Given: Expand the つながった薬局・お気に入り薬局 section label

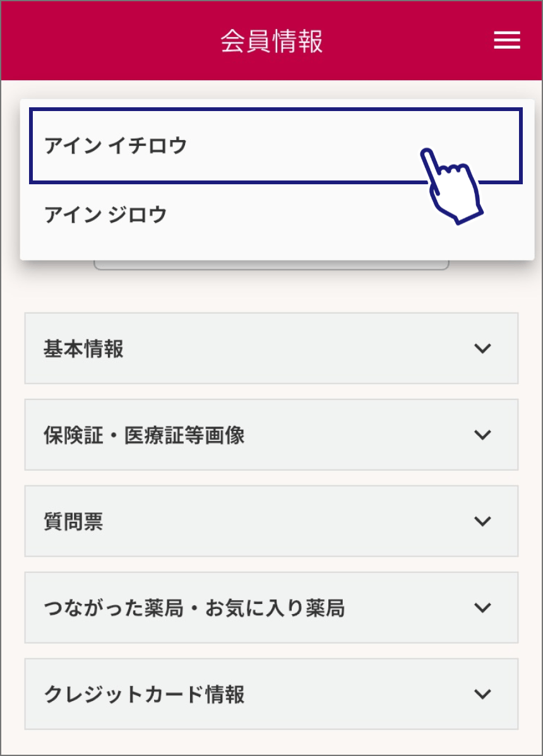Looking at the screenshot, I should (194, 608).
